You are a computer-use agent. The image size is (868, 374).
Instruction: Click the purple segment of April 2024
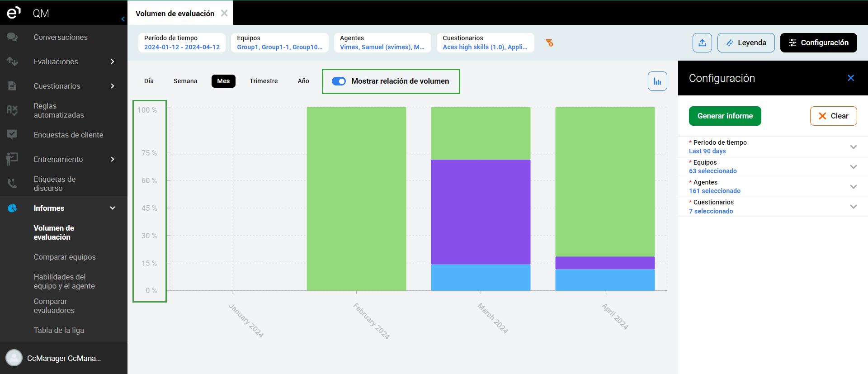(x=605, y=263)
